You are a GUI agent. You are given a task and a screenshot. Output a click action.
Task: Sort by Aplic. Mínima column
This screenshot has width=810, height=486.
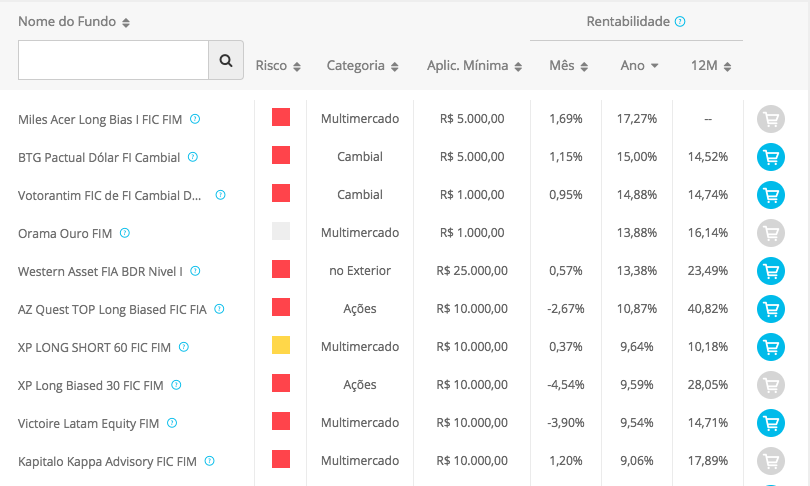pyautogui.click(x=474, y=66)
